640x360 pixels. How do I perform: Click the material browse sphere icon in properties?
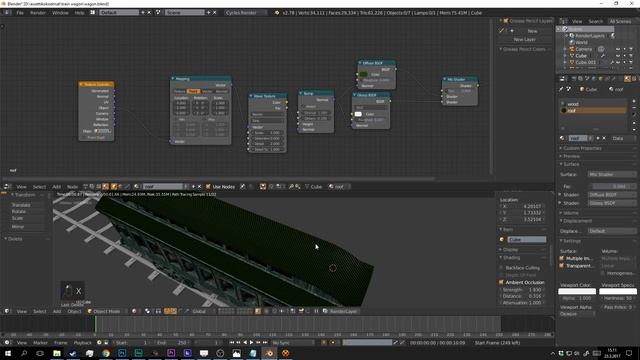[562, 138]
